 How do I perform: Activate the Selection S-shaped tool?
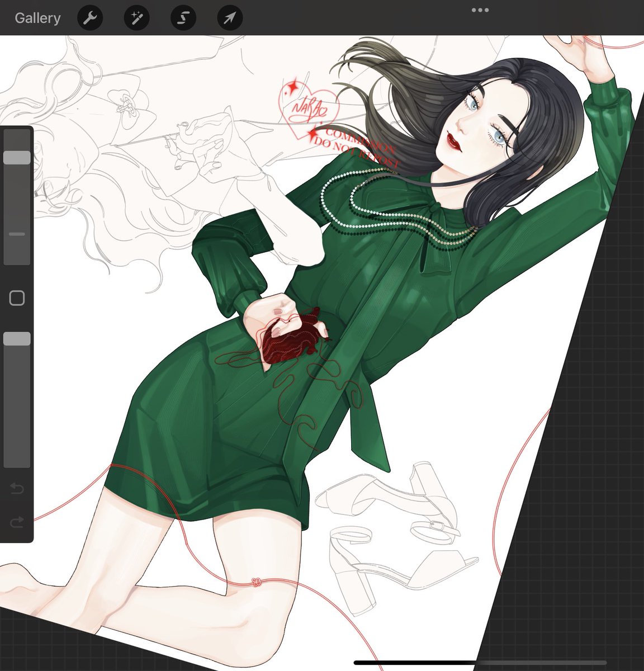tap(183, 18)
